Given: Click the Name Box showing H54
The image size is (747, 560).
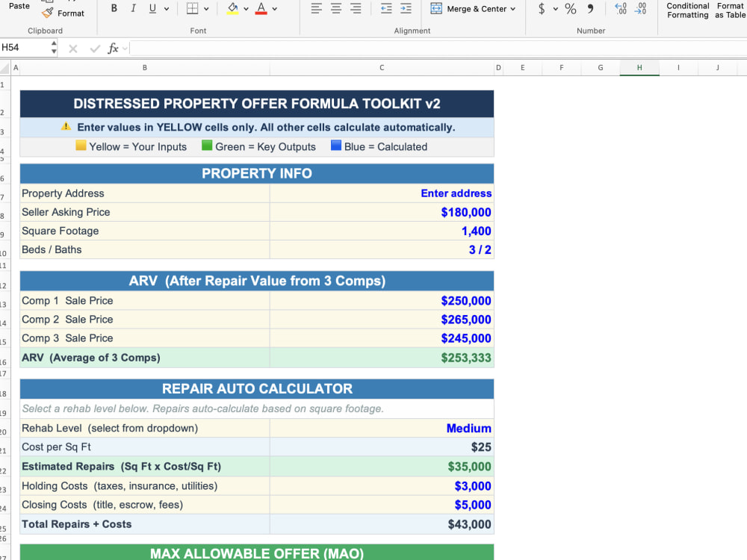Looking at the screenshot, I should [x=24, y=47].
